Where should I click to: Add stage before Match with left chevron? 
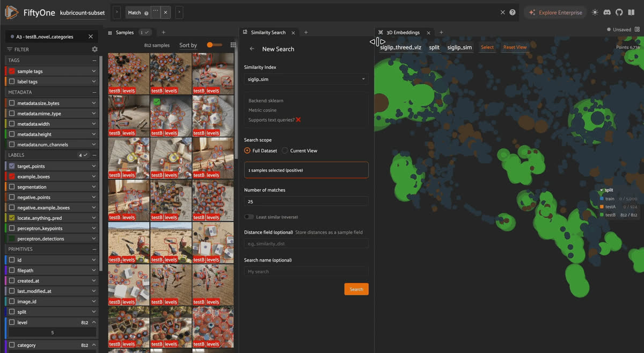tap(117, 12)
